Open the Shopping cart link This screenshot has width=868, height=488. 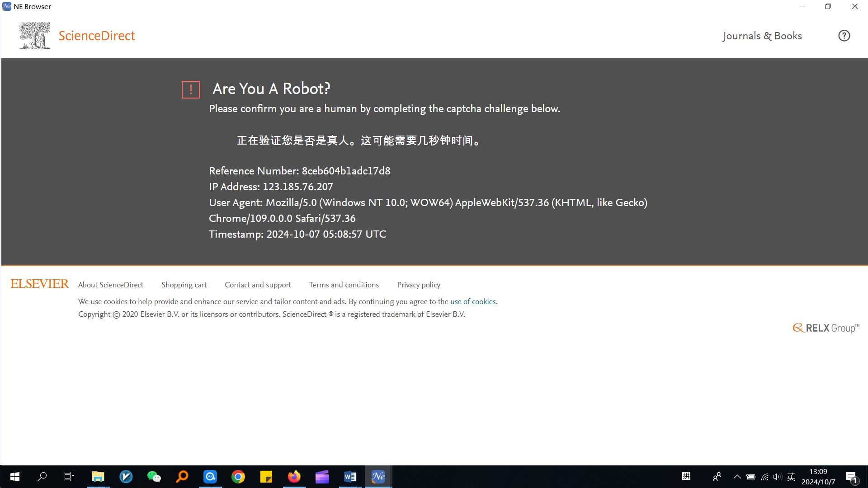(184, 285)
